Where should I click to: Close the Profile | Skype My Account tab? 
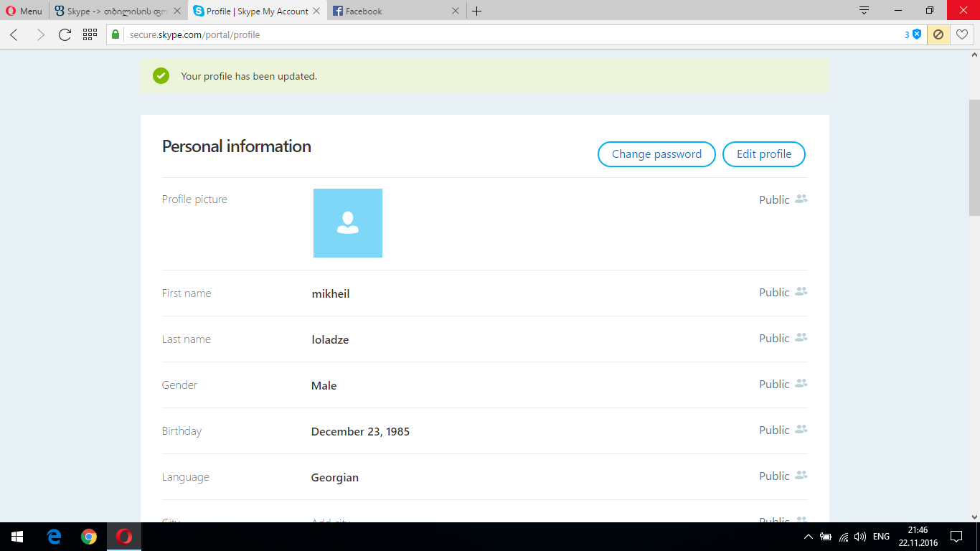point(316,11)
